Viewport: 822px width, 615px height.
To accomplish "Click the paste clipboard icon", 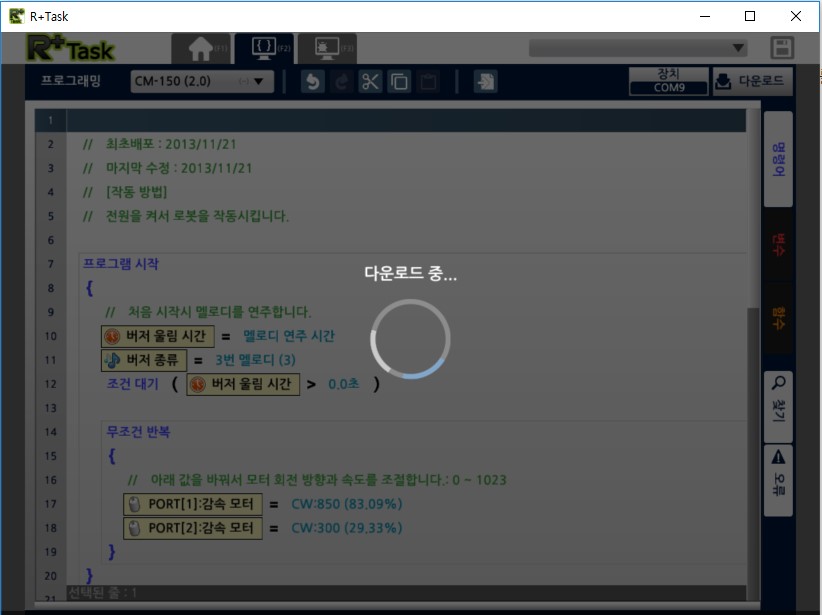I will [429, 82].
